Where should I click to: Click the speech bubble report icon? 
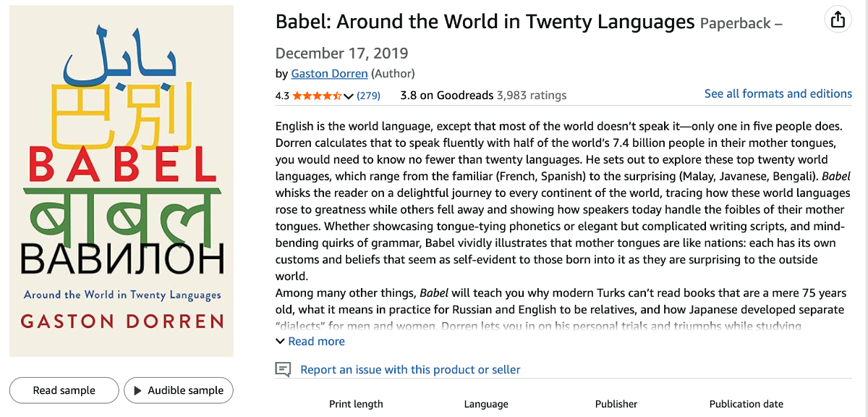pyautogui.click(x=283, y=369)
